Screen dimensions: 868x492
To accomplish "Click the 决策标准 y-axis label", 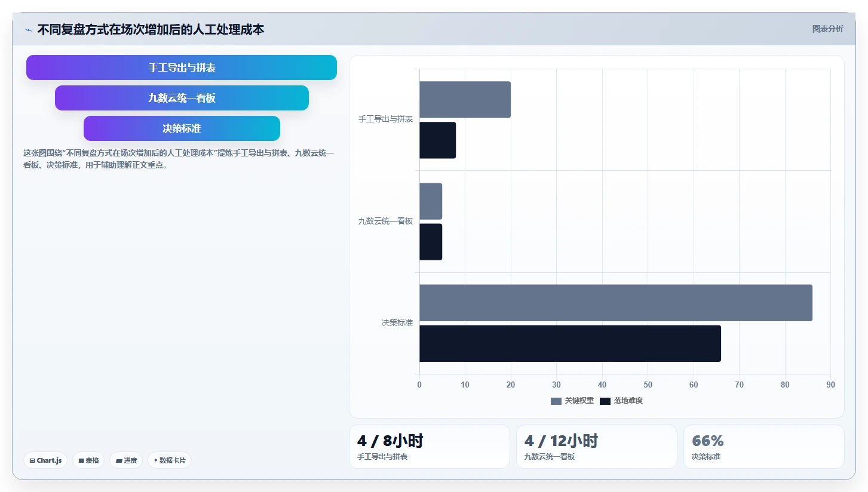I will pyautogui.click(x=397, y=322).
